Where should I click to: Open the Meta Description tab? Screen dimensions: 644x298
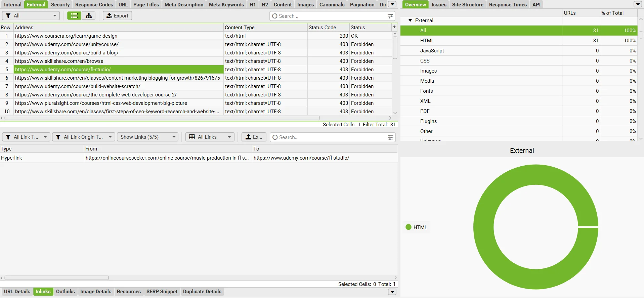[184, 4]
